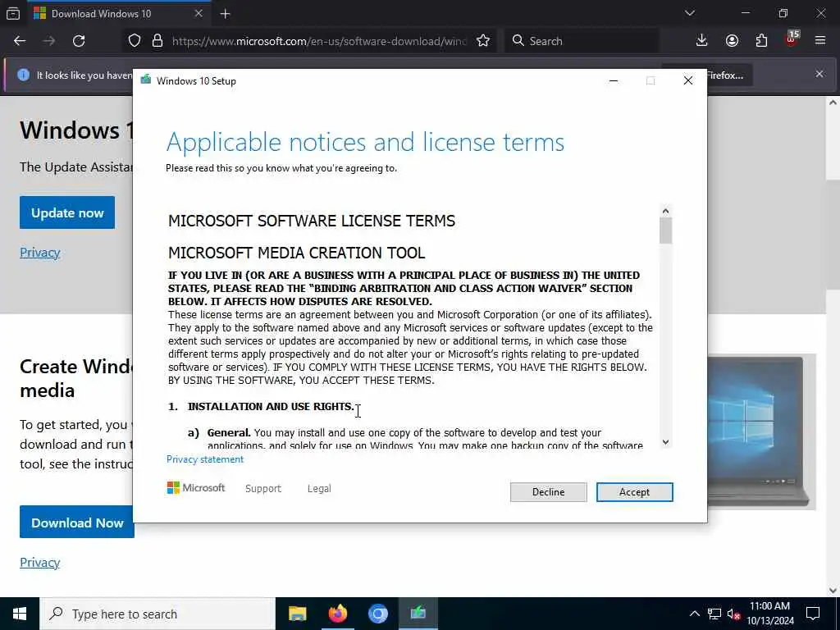
Task: Decline the license terms
Action: pyautogui.click(x=548, y=492)
